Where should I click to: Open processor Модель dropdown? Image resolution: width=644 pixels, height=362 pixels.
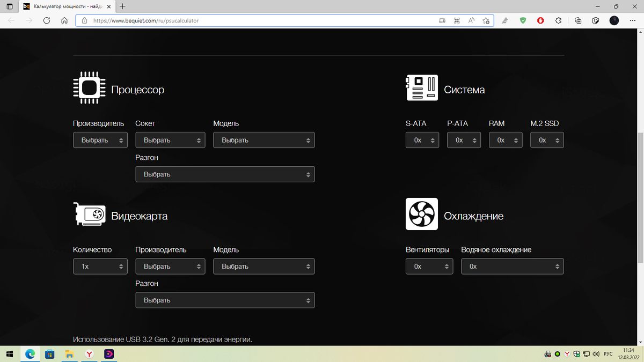point(264,140)
